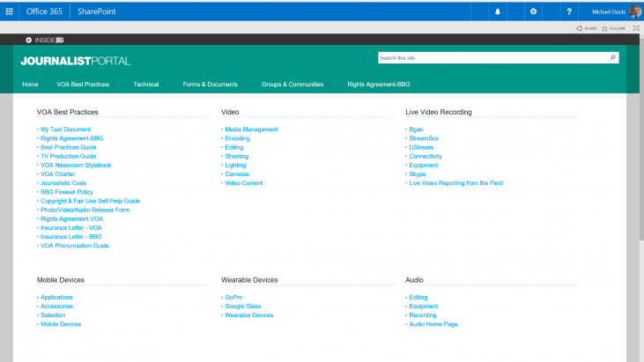The width and height of the screenshot is (644, 362).
Task: Open Shooting link
Action: 237,157
